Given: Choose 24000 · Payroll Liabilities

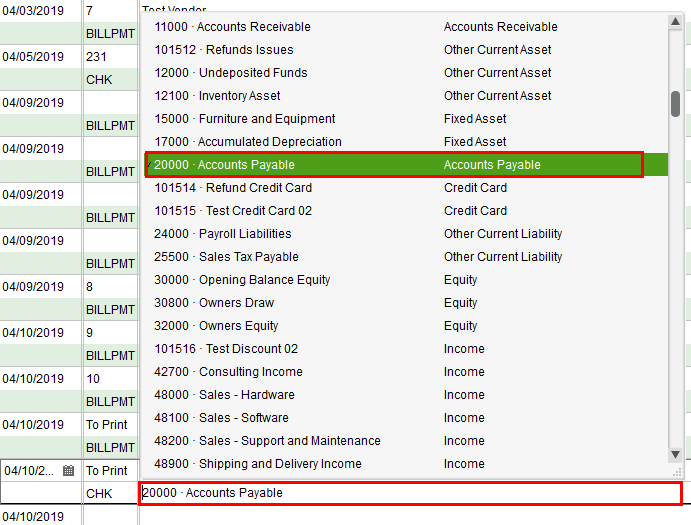Looking at the screenshot, I should pos(406,234).
